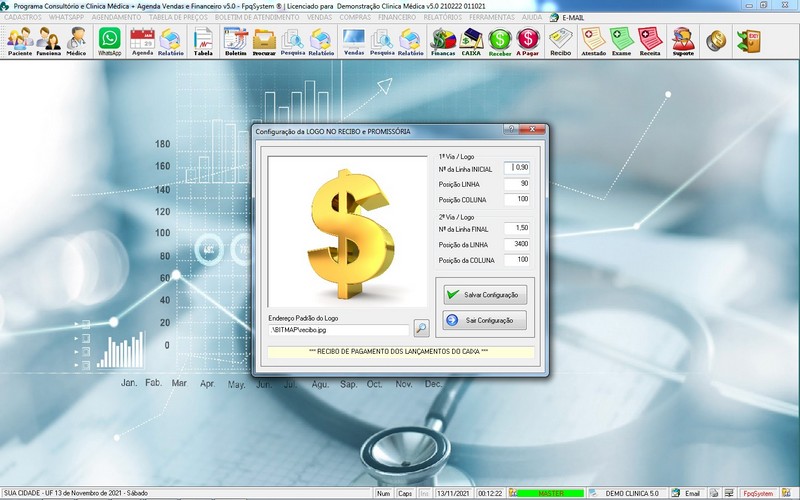The width and height of the screenshot is (800, 500).
Task: Focus the Posição da COLUNA field
Action: [x=517, y=260]
